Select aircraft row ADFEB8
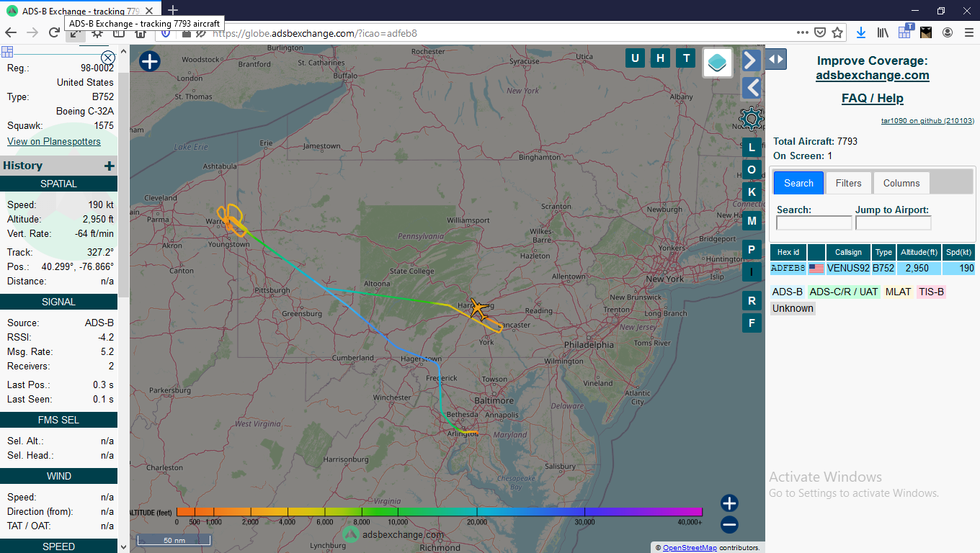The width and height of the screenshot is (980, 553). pos(873,268)
